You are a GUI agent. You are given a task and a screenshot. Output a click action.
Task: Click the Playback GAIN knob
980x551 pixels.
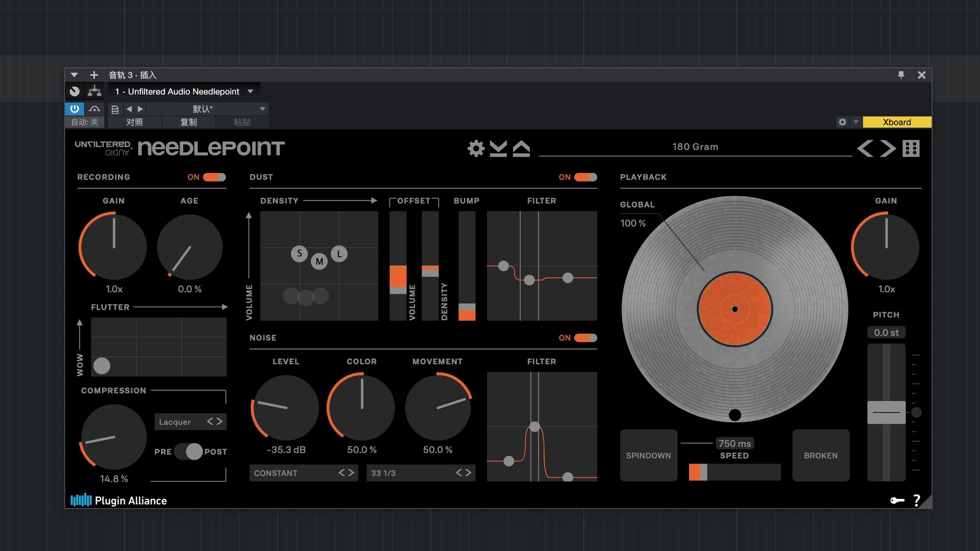(x=886, y=246)
